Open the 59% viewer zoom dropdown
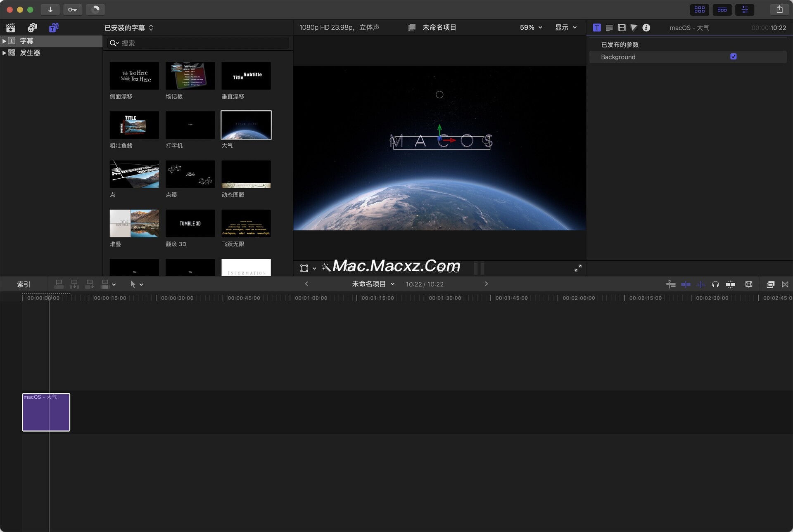Image resolution: width=793 pixels, height=532 pixels. tap(531, 27)
